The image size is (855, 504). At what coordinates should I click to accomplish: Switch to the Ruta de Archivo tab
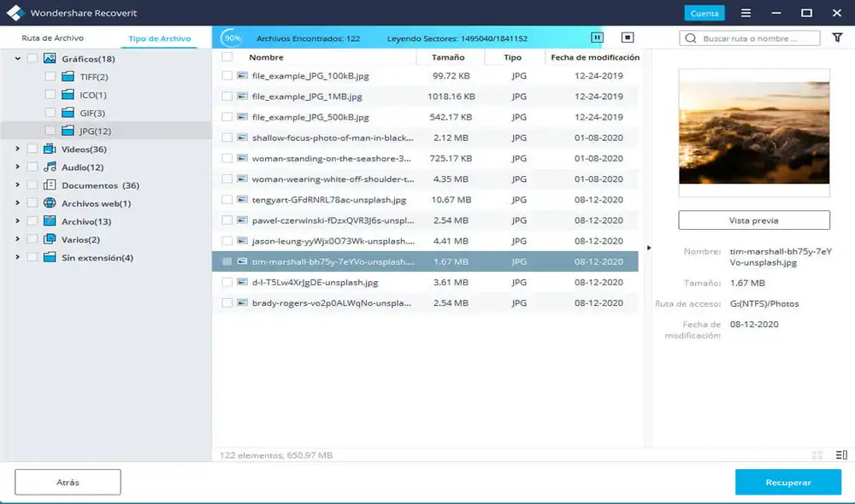click(53, 38)
